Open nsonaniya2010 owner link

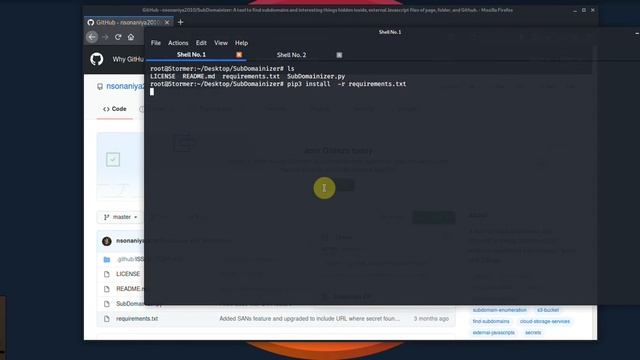[x=125, y=87]
